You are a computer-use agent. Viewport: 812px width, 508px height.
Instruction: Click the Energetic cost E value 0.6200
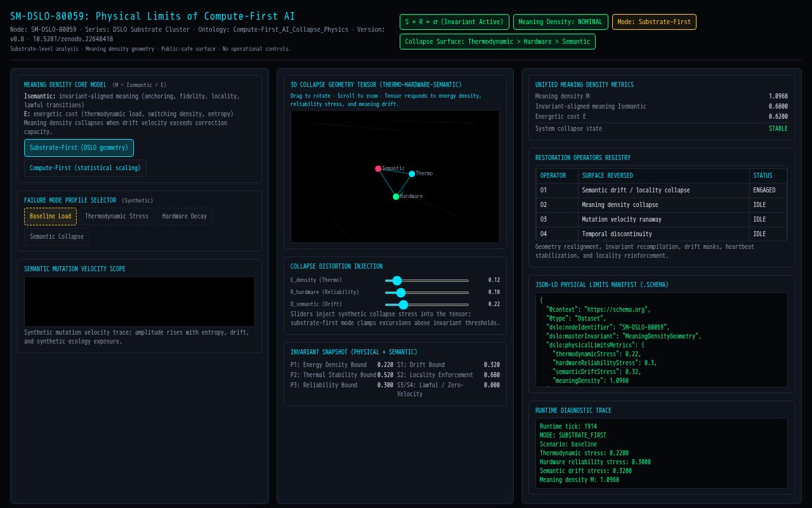[x=778, y=117]
